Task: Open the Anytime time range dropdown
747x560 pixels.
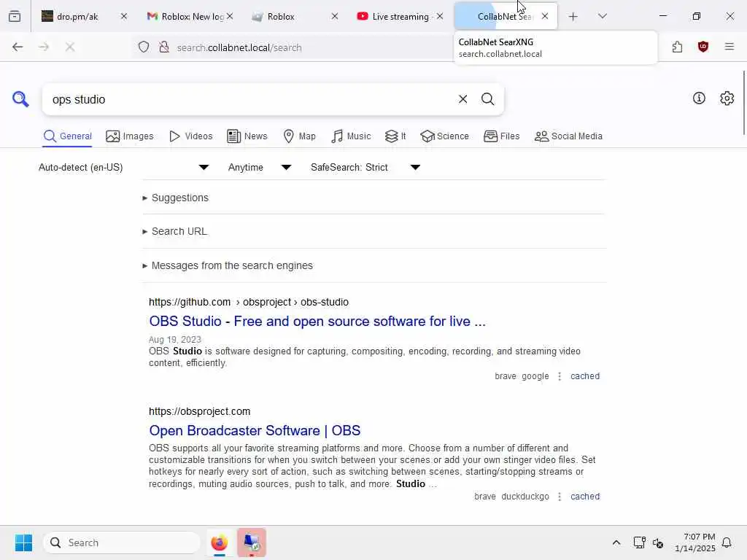Action: pyautogui.click(x=260, y=167)
